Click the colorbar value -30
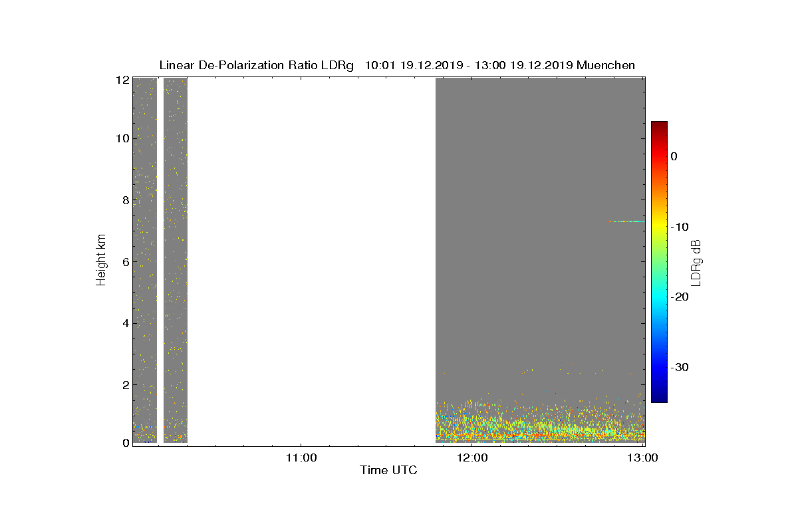The width and height of the screenshot is (798, 532). click(x=679, y=367)
